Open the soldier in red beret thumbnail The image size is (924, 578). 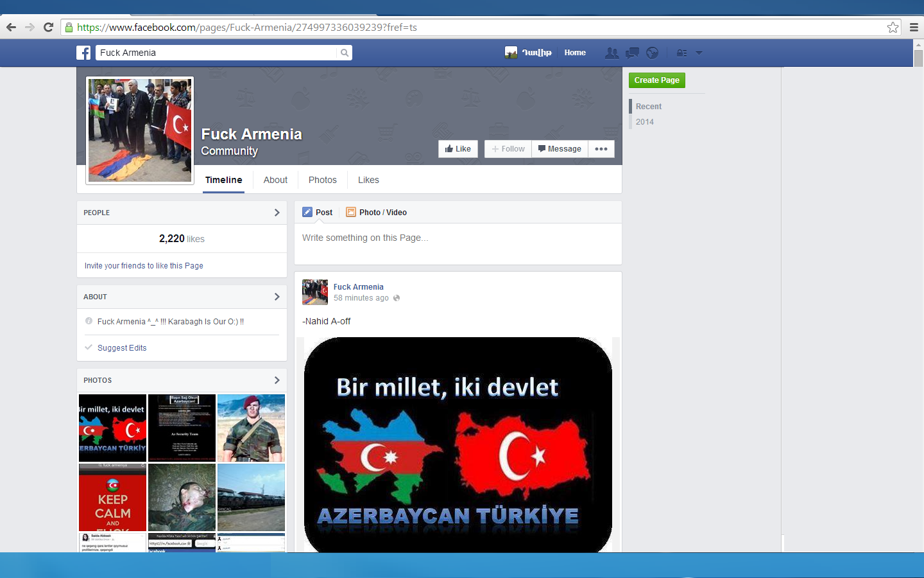251,428
